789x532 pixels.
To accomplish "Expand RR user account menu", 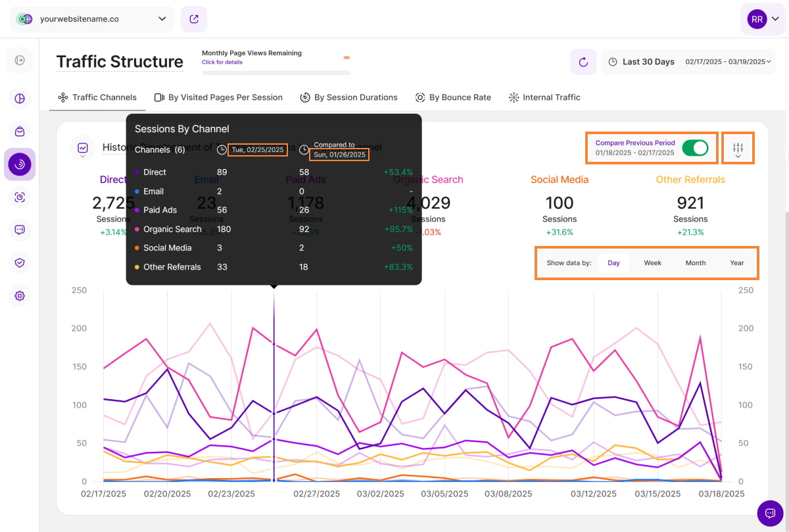I will (763, 20).
